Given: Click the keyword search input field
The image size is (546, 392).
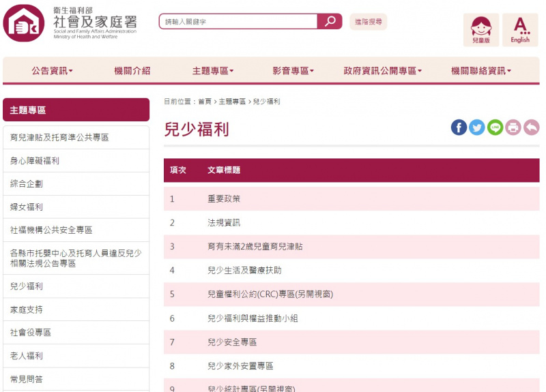Looking at the screenshot, I should pos(239,22).
